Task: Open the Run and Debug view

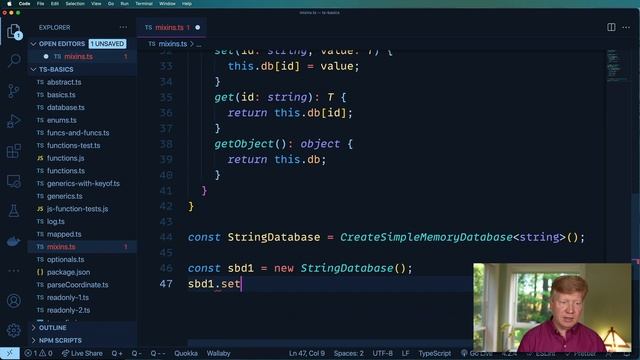Action: [14, 121]
